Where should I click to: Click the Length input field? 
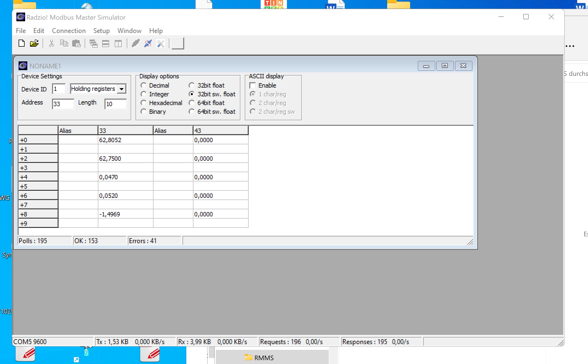(115, 104)
